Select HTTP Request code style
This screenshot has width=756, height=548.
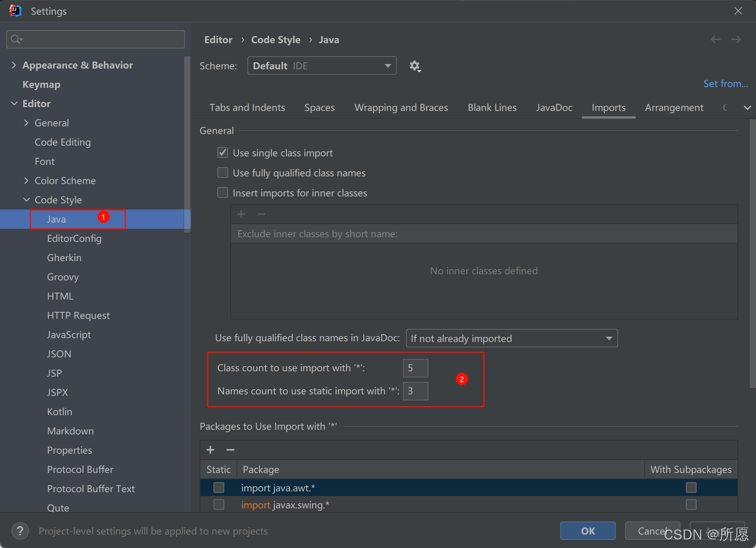pyautogui.click(x=78, y=315)
